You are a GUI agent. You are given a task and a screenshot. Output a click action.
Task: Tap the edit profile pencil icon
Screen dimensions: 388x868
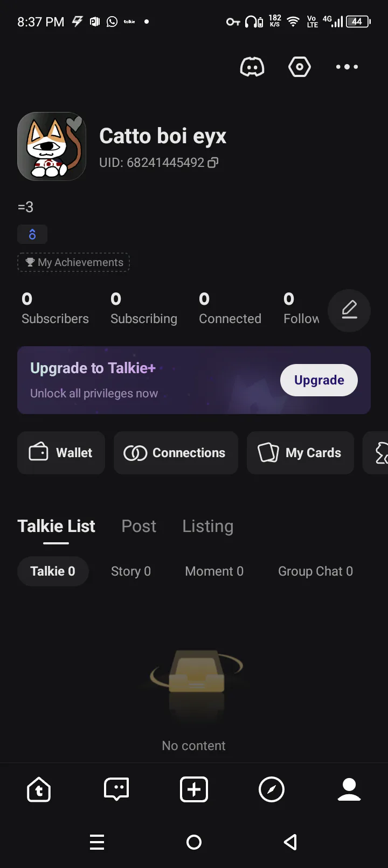point(349,310)
